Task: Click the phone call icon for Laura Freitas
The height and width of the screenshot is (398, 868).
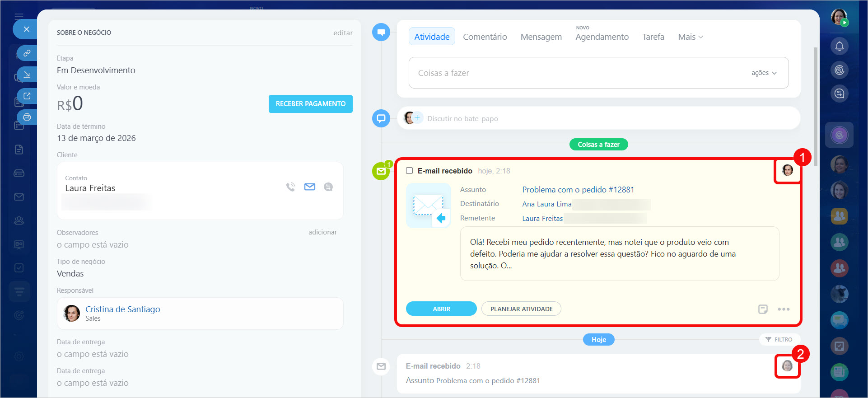Action: 291,187
